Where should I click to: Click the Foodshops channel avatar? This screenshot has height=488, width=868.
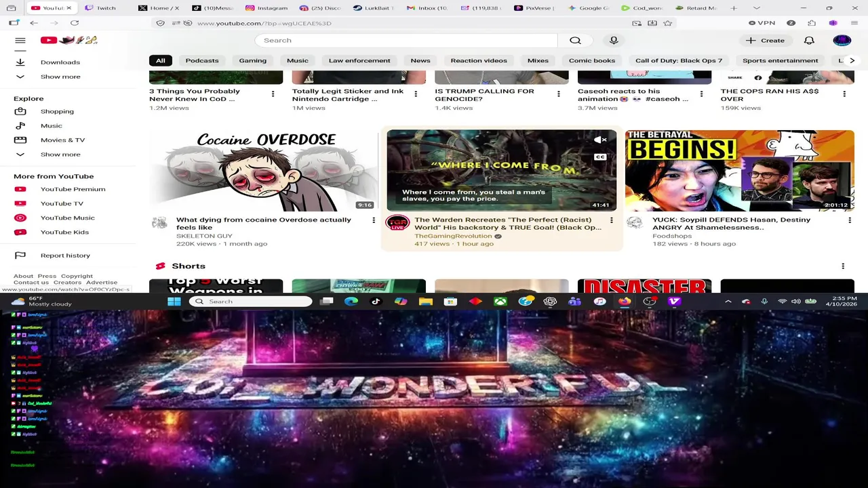(x=635, y=223)
